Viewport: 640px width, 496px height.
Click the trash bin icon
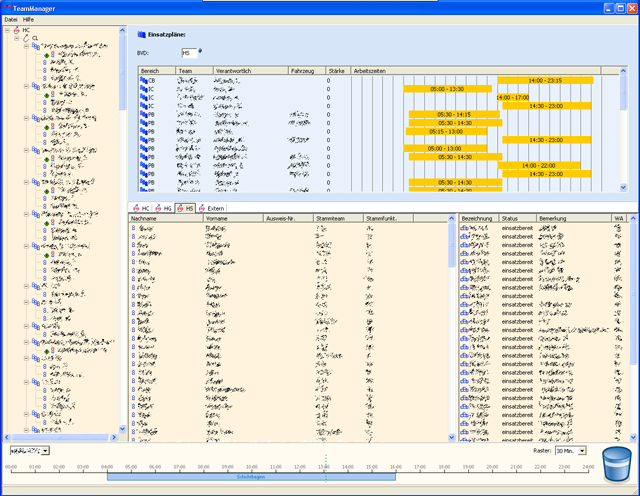617,465
